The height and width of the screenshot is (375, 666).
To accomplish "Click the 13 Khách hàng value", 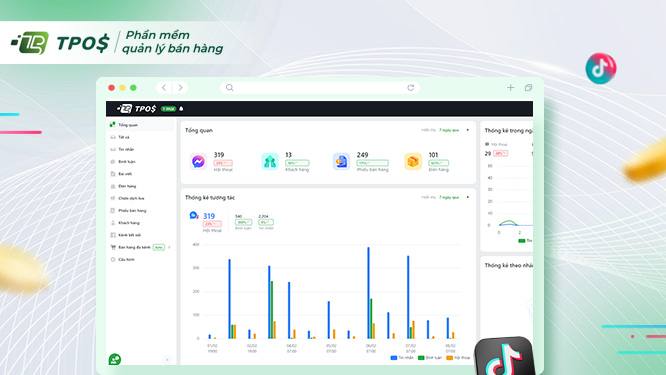I will [288, 155].
